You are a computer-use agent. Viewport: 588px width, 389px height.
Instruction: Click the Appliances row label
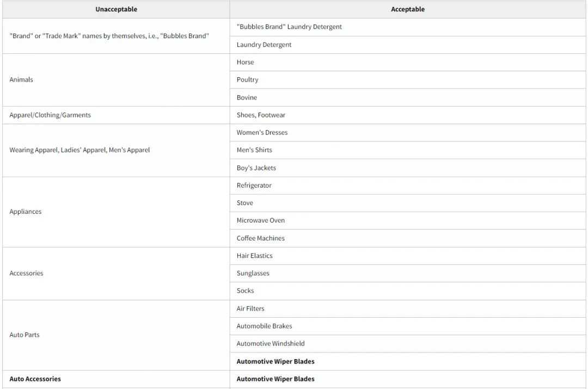pos(116,212)
